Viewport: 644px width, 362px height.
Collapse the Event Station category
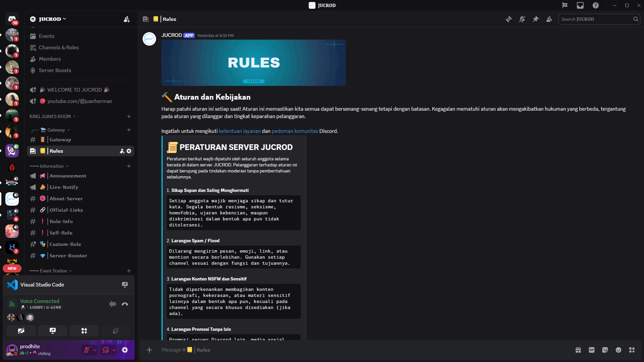(51, 271)
